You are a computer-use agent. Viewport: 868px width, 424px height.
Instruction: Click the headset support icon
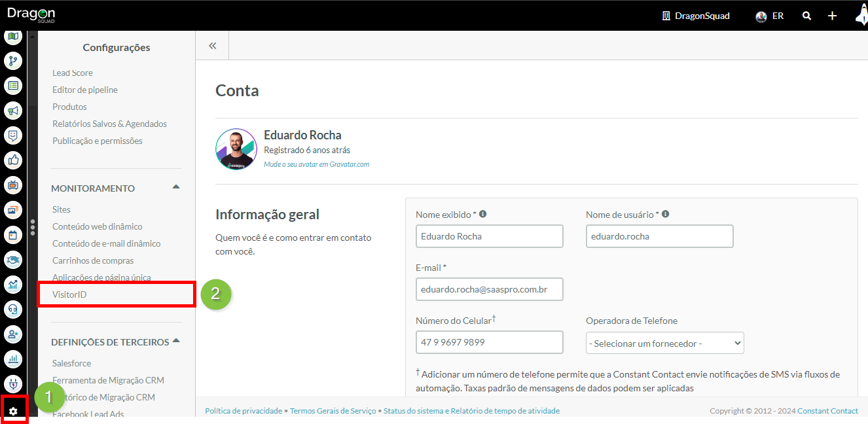[x=13, y=309]
